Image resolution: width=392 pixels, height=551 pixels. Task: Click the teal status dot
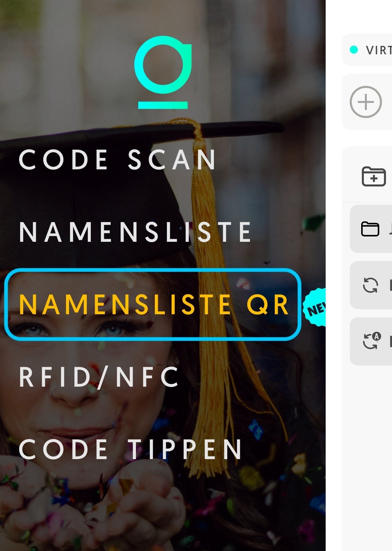point(354,50)
